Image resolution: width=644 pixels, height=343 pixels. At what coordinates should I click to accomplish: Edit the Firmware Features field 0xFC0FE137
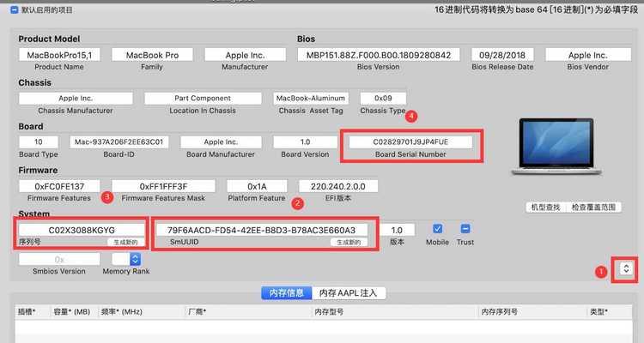point(59,186)
